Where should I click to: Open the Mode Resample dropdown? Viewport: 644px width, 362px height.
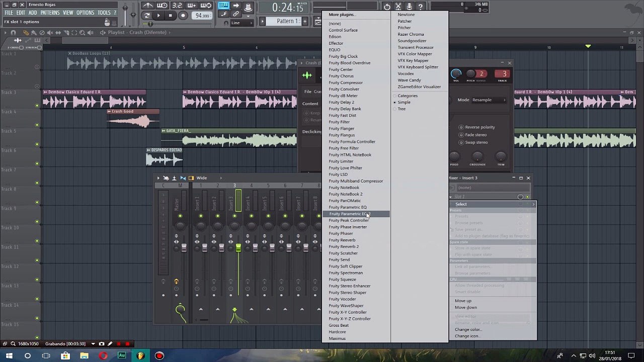tap(489, 100)
